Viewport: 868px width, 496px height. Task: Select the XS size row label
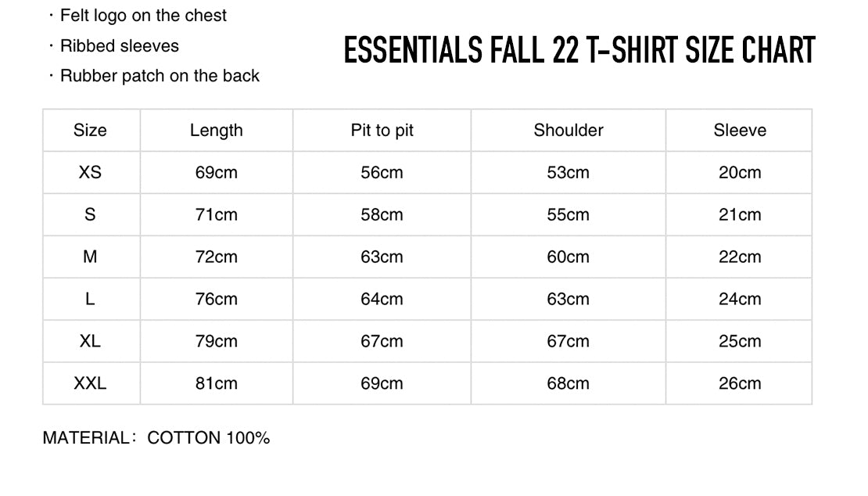pyautogui.click(x=90, y=172)
